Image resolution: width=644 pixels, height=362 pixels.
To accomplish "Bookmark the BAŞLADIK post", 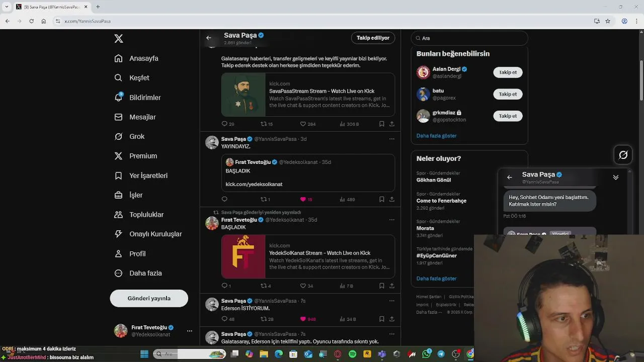I will [381, 286].
